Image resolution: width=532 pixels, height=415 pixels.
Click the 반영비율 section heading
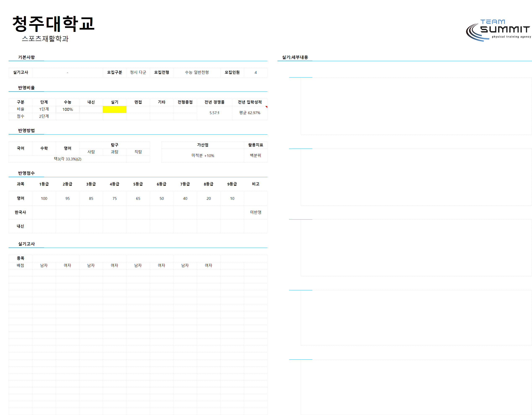[x=26, y=88]
